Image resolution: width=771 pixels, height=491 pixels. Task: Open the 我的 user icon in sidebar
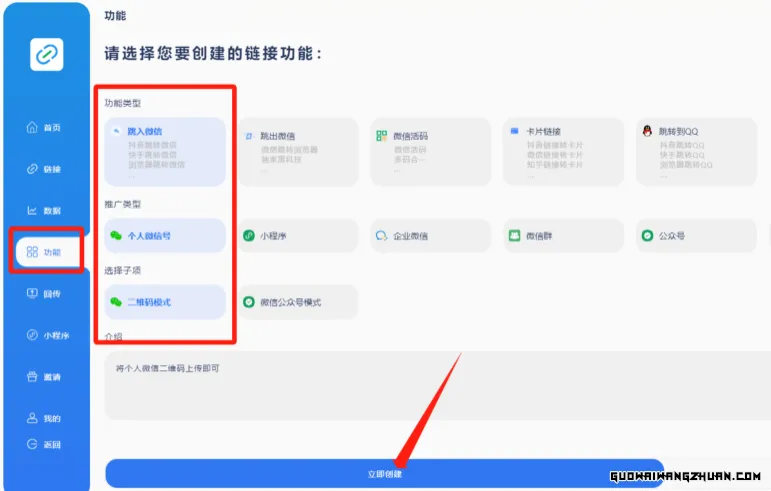click(32, 418)
